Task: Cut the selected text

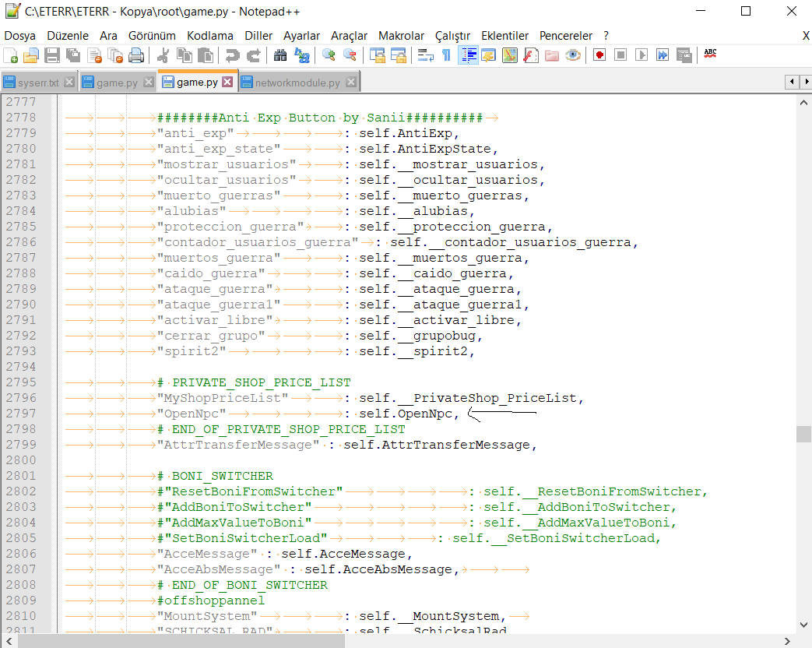Action: point(163,55)
